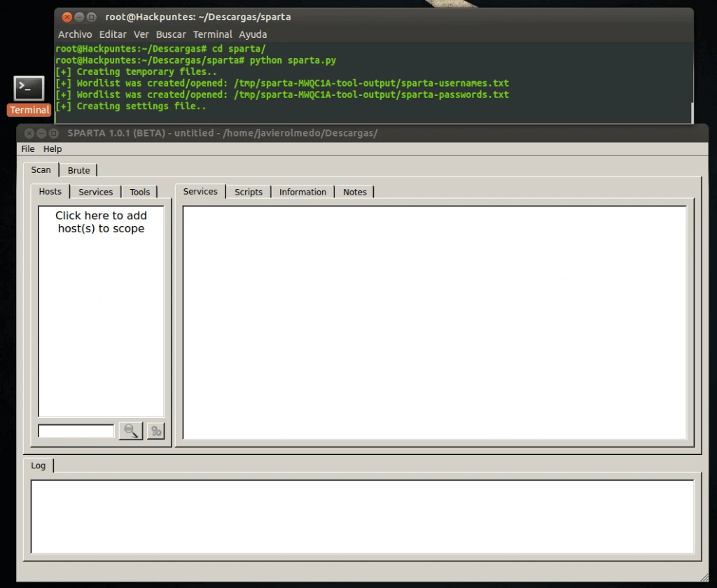The image size is (717, 588).
Task: Click the magnifier search icon under hosts list
Action: (131, 430)
